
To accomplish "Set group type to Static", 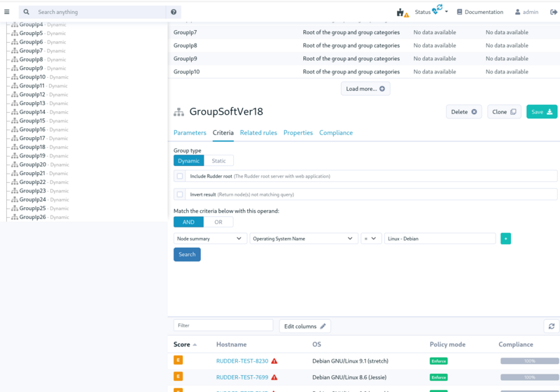I will 218,161.
